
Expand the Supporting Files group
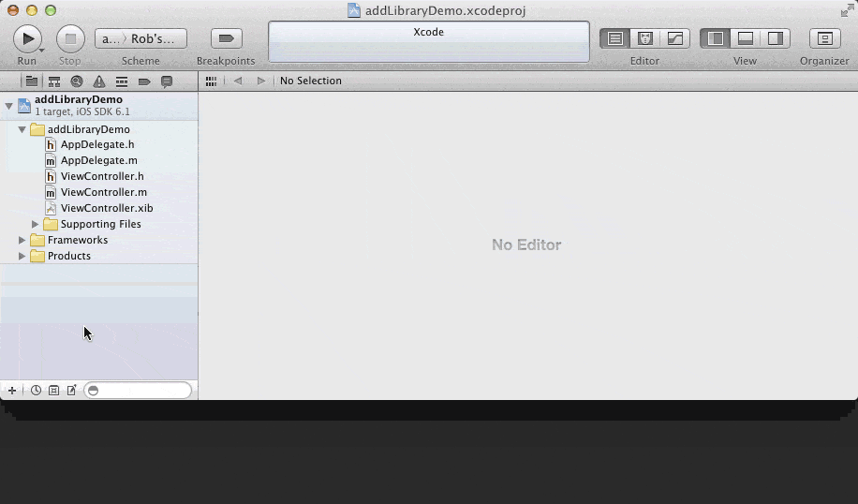35,225
